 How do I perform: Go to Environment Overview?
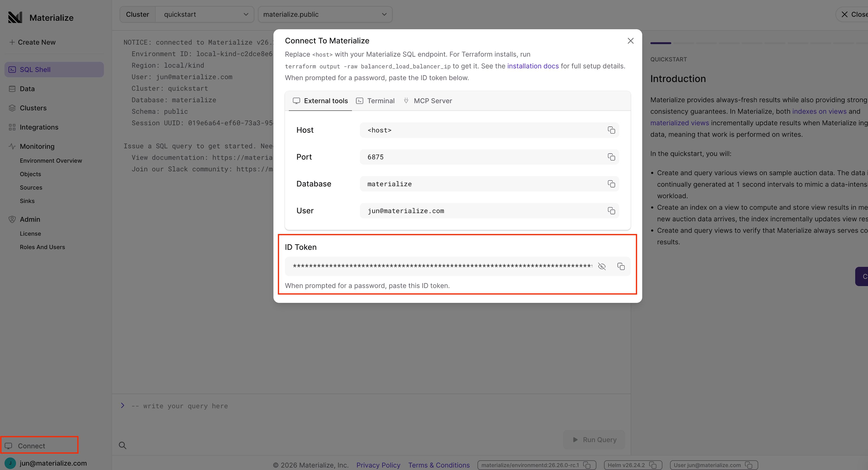pos(51,161)
